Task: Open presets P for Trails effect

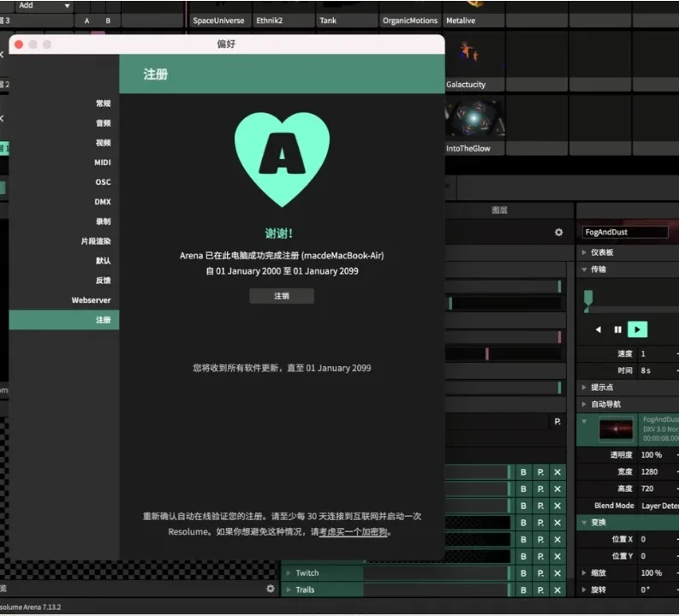Action: 540,590
